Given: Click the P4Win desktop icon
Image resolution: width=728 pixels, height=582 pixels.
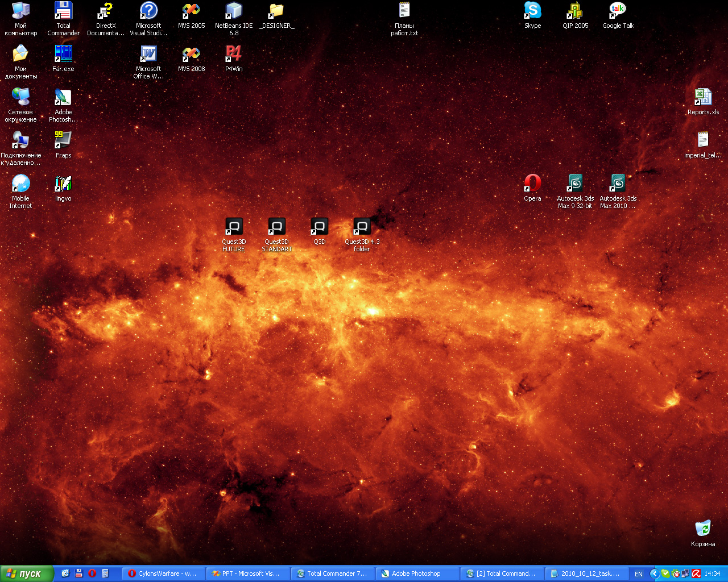Looking at the screenshot, I should click(x=234, y=59).
